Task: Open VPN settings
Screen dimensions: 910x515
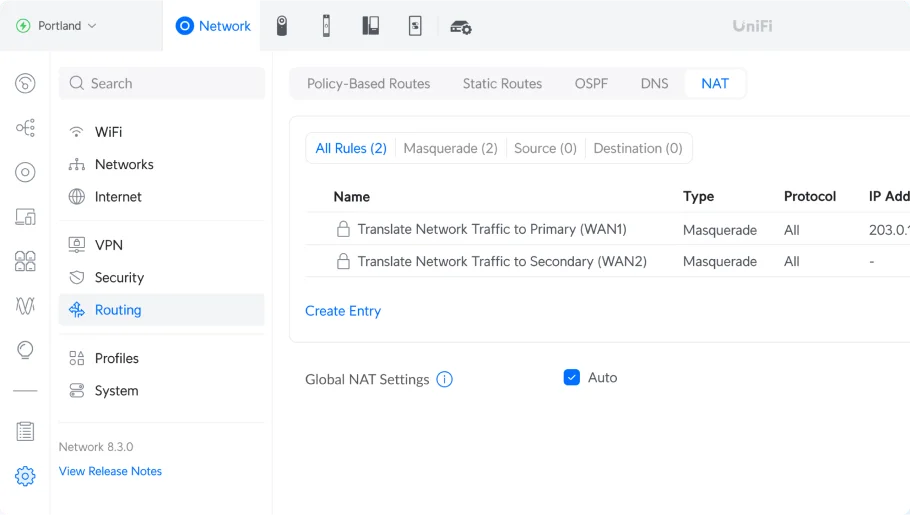Action: click(161, 245)
